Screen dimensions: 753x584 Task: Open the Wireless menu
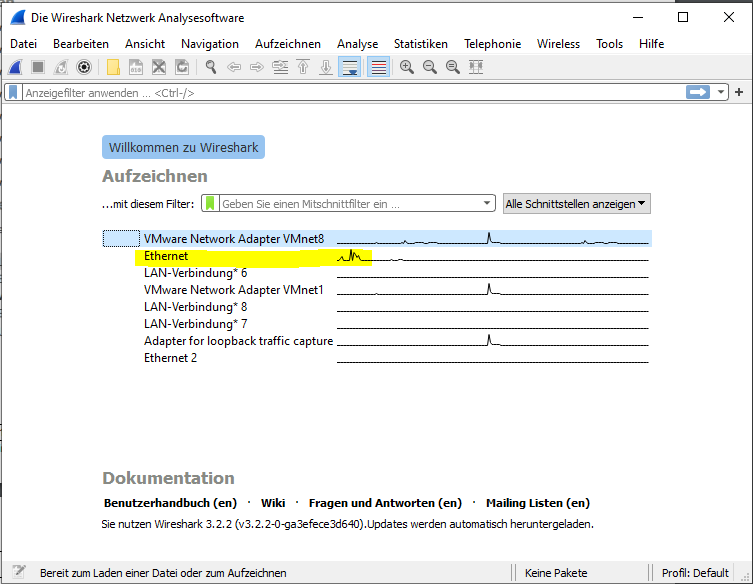pyautogui.click(x=558, y=44)
